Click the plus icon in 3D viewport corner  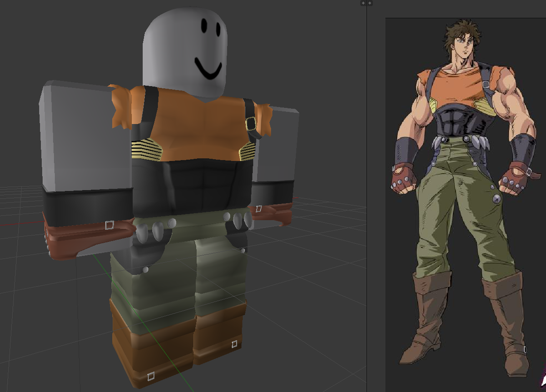click(363, 3)
